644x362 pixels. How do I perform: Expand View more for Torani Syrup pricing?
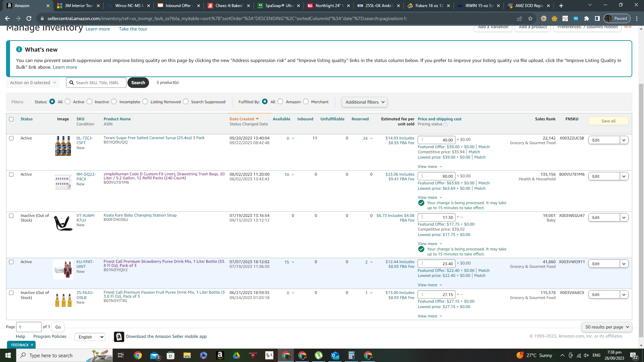430,167
